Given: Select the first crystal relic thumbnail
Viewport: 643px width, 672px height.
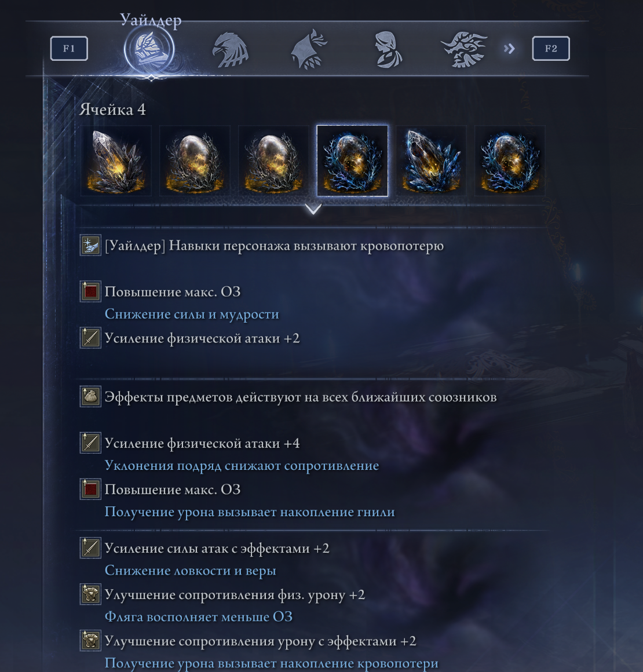Looking at the screenshot, I should (x=116, y=160).
